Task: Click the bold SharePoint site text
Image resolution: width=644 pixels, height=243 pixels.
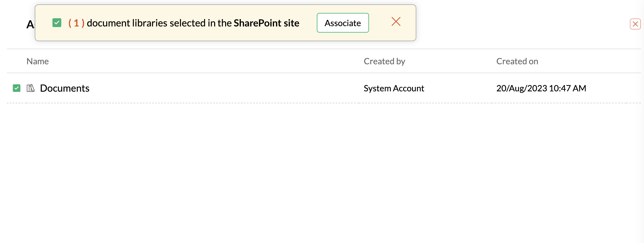Action: click(266, 23)
